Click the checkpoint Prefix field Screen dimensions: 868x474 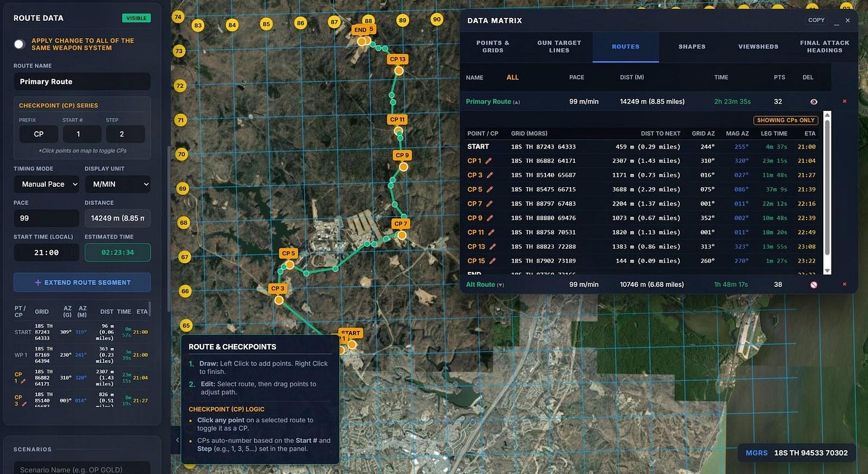pos(39,134)
